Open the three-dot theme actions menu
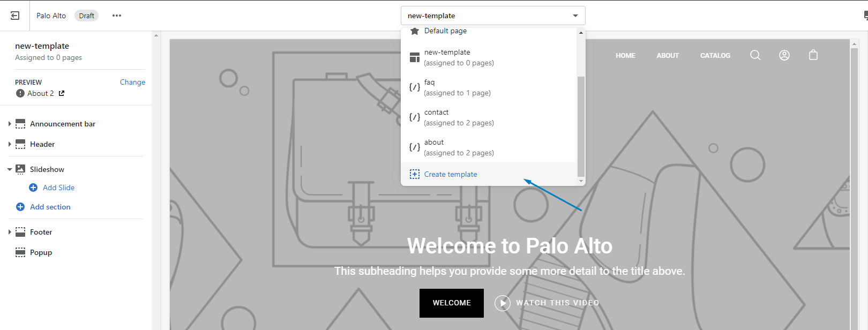 (x=117, y=16)
